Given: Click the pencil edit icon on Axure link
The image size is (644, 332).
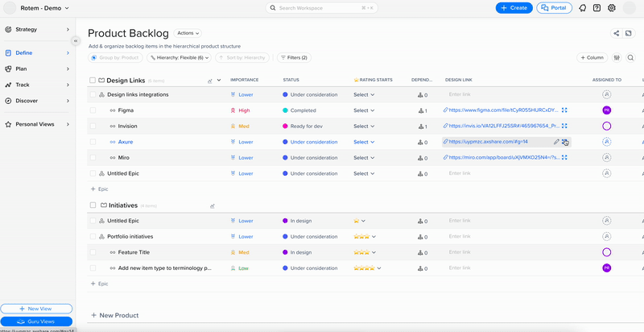Looking at the screenshot, I should click(x=555, y=142).
